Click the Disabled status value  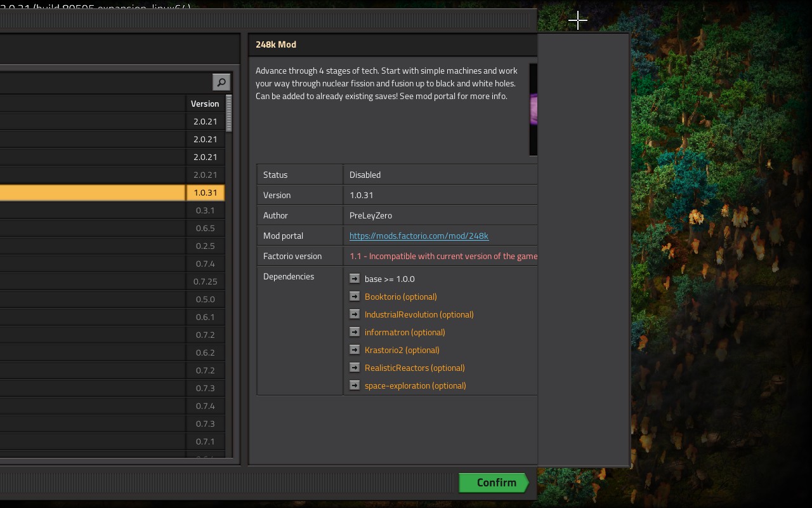point(365,175)
